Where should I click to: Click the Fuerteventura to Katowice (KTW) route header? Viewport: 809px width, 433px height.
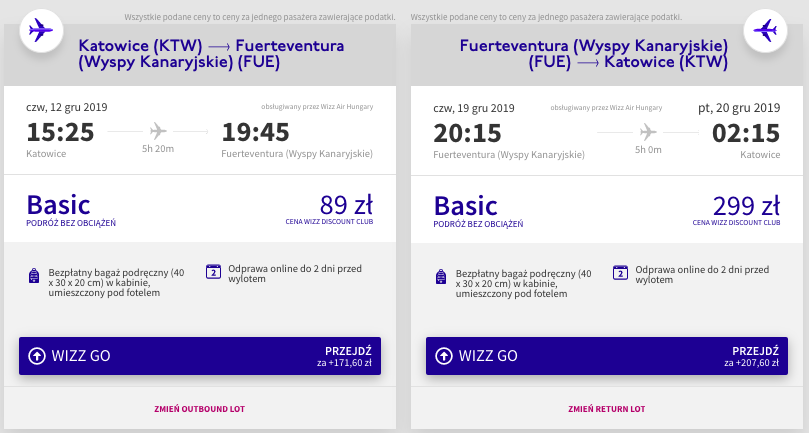click(593, 54)
